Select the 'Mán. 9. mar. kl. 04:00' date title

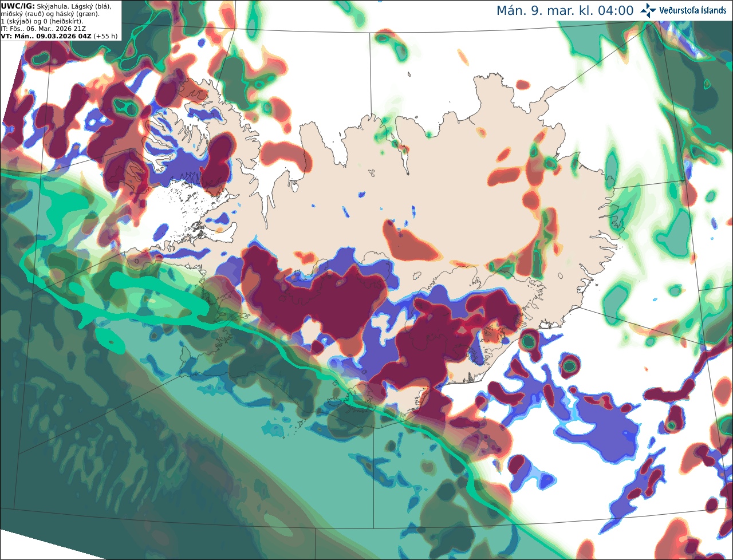point(565,11)
